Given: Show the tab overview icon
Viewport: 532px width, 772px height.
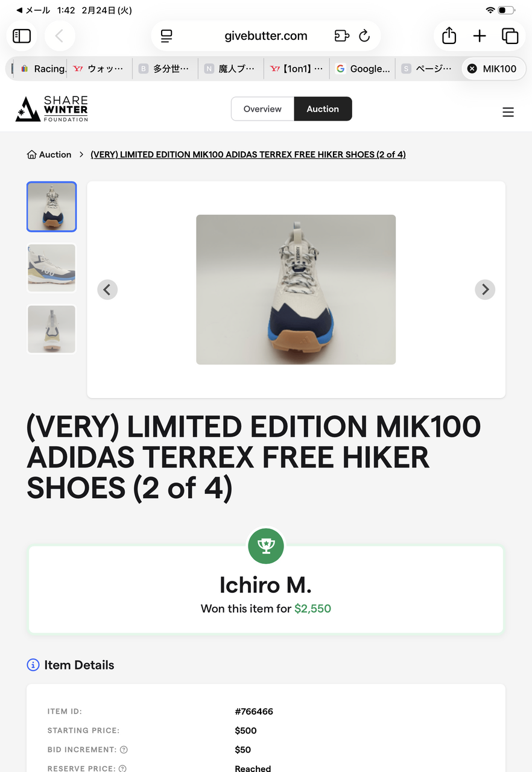Looking at the screenshot, I should point(510,36).
